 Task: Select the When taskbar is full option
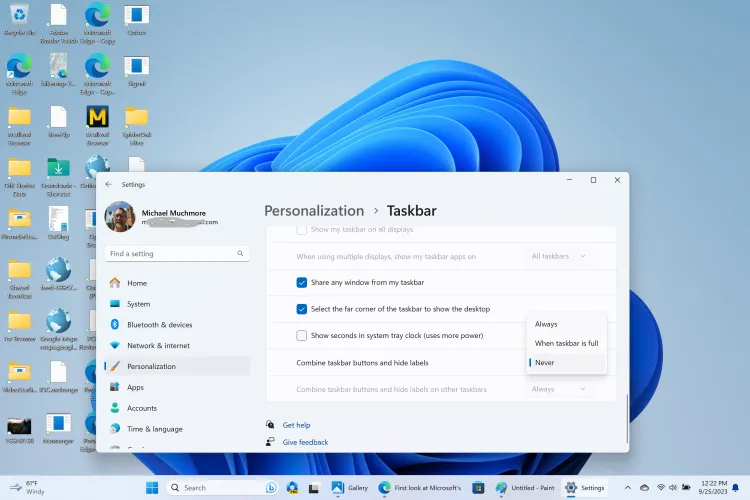click(566, 343)
